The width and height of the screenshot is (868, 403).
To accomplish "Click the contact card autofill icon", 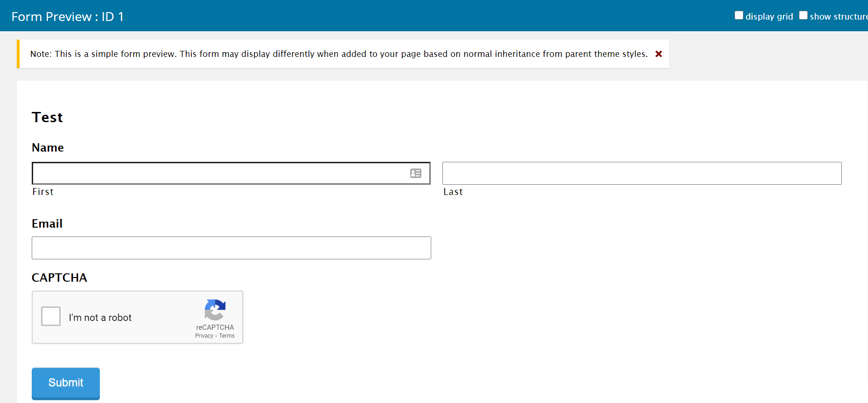I will 416,173.
